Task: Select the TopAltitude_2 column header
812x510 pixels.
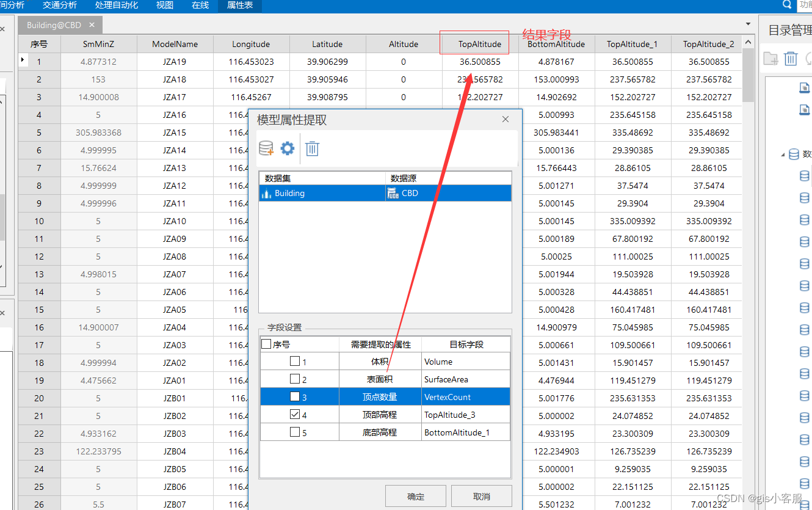Action: tap(708, 44)
